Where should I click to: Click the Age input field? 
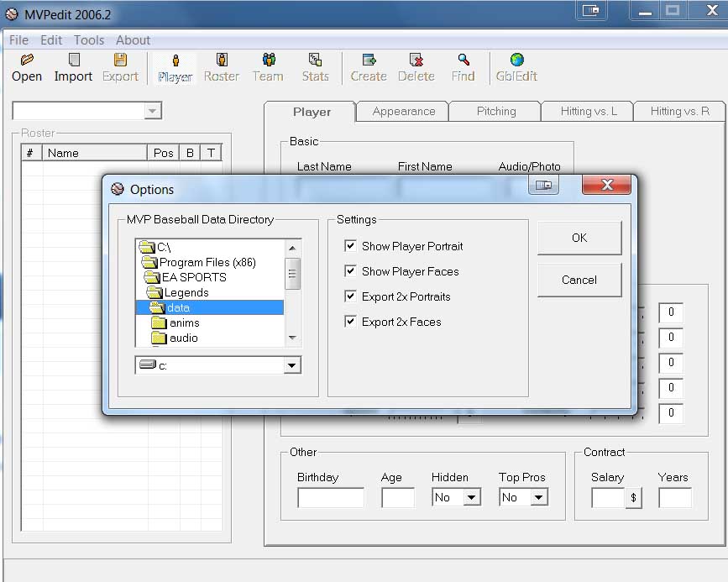tap(398, 498)
